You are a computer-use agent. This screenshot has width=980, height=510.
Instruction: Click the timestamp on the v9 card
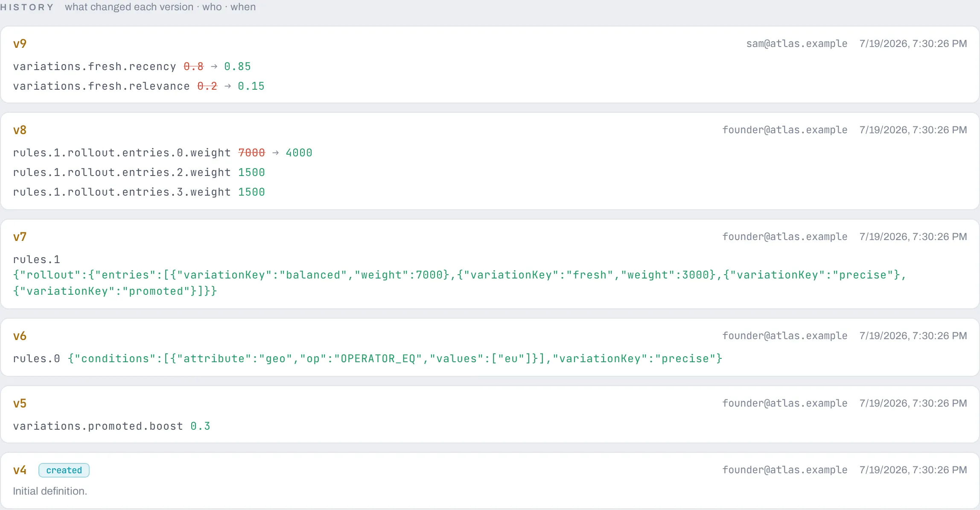pos(913,44)
